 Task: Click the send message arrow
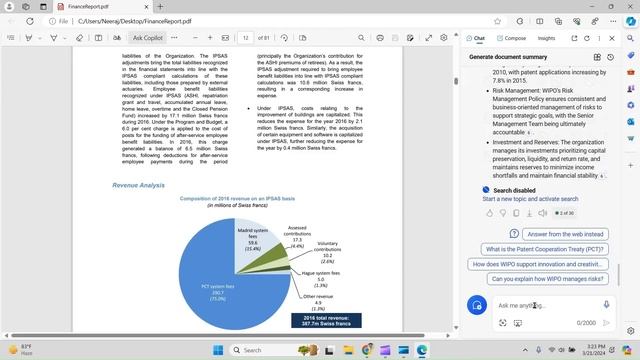click(x=607, y=323)
